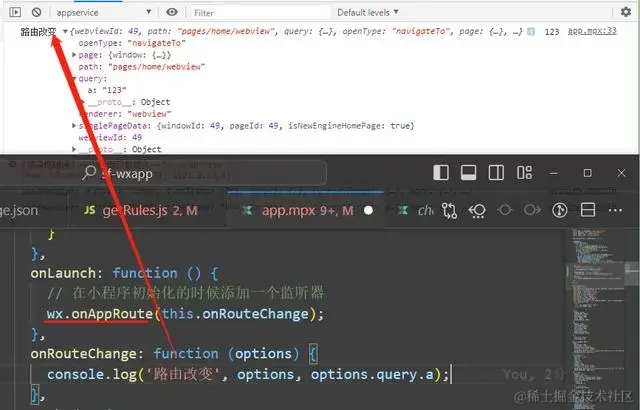Click the code minimap
This screenshot has height=410, width=640.
598,318
